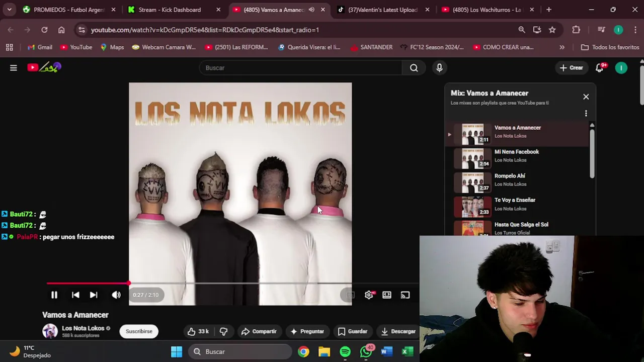Image resolution: width=644 pixels, height=362 pixels.
Task: Open Todos los favoritos folder
Action: [x=610, y=47]
